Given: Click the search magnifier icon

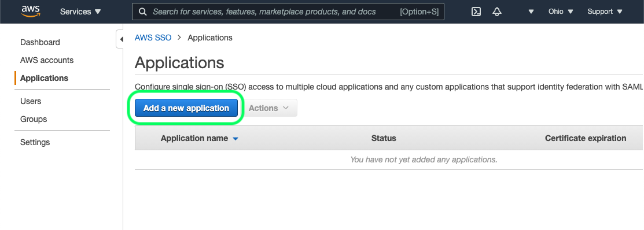Looking at the screenshot, I should click(143, 12).
